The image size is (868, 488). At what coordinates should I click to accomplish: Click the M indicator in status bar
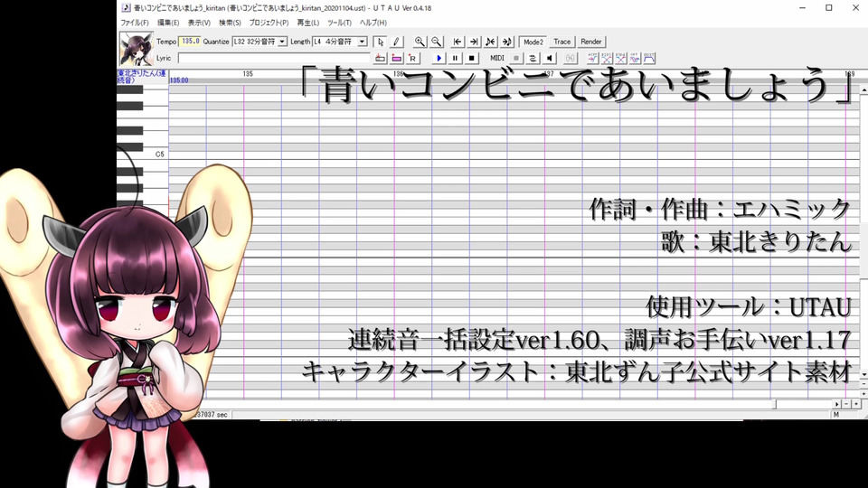pyautogui.click(x=835, y=415)
